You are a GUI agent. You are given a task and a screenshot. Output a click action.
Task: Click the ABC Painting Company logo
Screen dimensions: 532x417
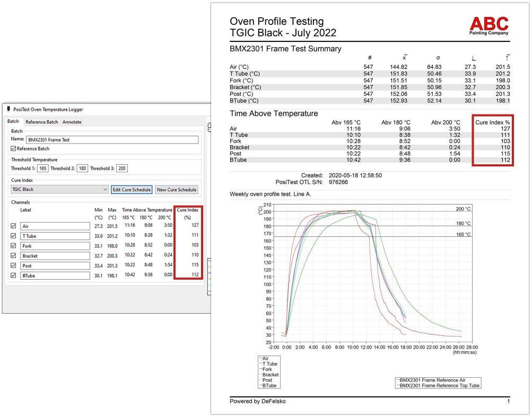pos(489,25)
